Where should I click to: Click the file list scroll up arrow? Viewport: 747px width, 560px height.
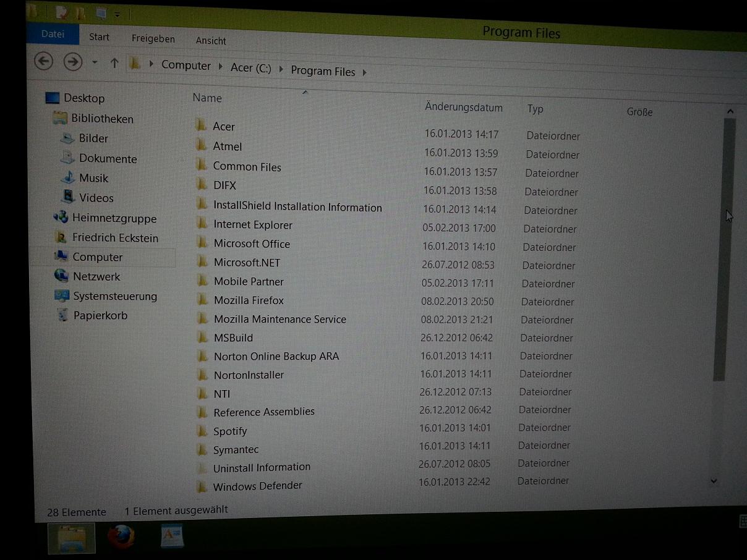(730, 112)
